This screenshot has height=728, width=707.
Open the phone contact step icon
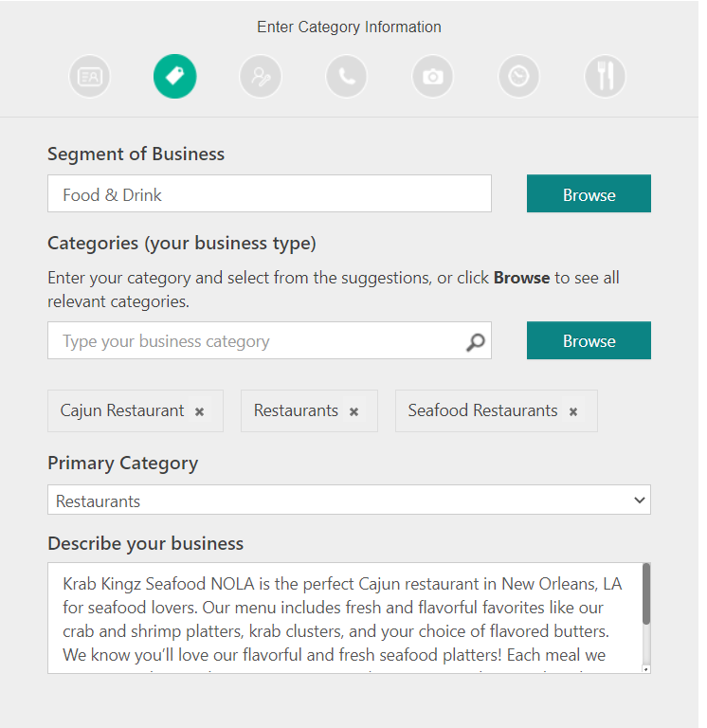click(347, 76)
